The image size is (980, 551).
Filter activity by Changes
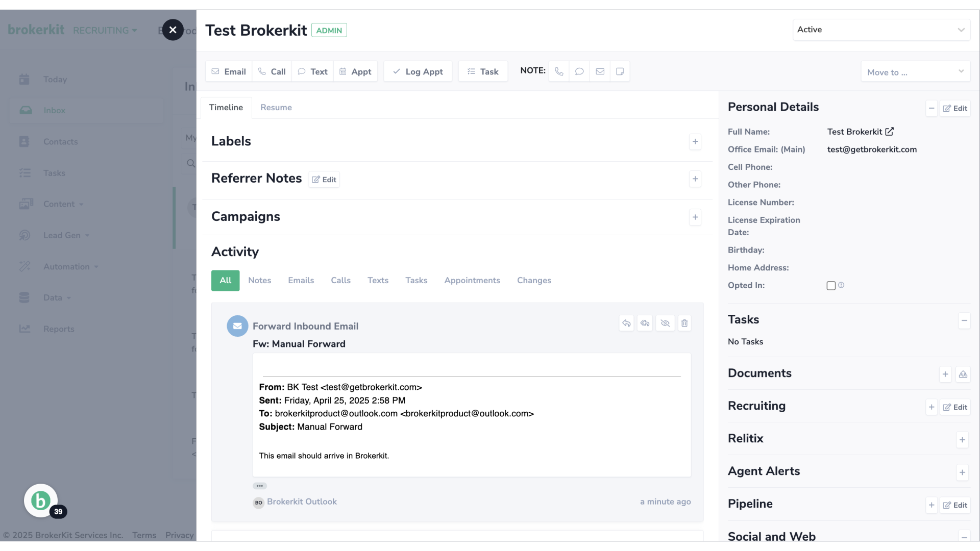tap(534, 281)
